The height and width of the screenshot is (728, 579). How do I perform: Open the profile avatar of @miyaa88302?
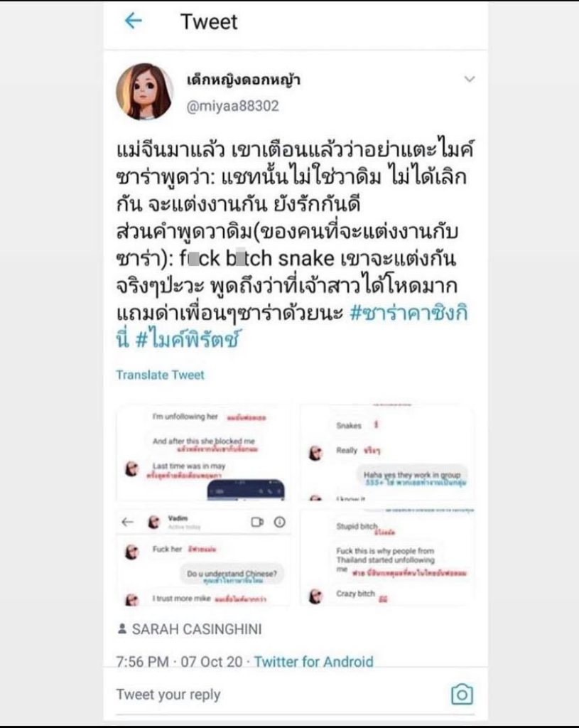[144, 92]
